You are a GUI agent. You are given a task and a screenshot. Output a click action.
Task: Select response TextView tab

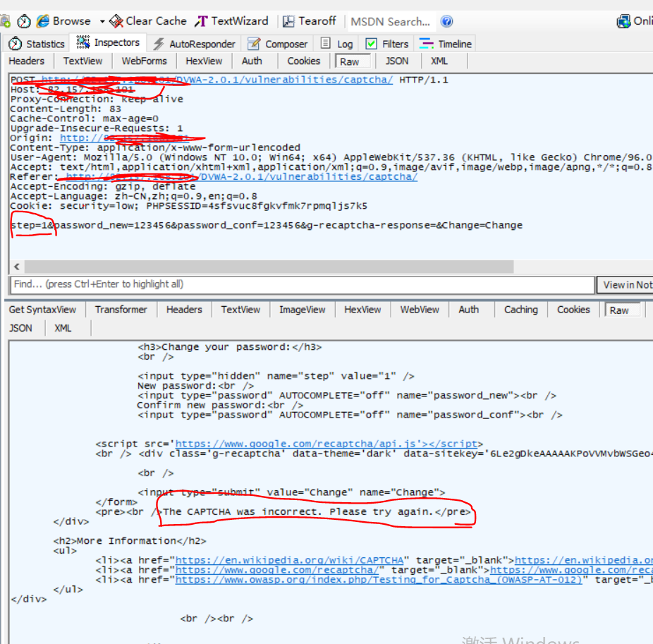click(x=240, y=310)
